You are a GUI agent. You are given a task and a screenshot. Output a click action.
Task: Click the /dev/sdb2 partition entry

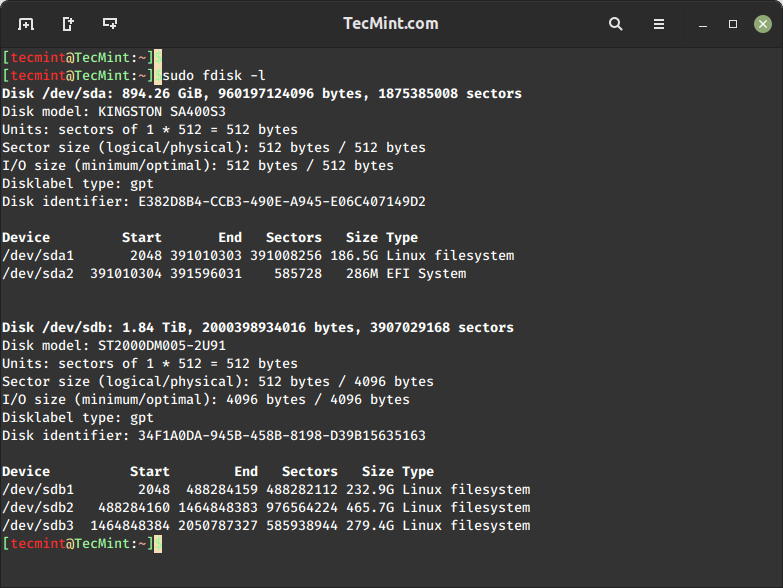(x=38, y=507)
